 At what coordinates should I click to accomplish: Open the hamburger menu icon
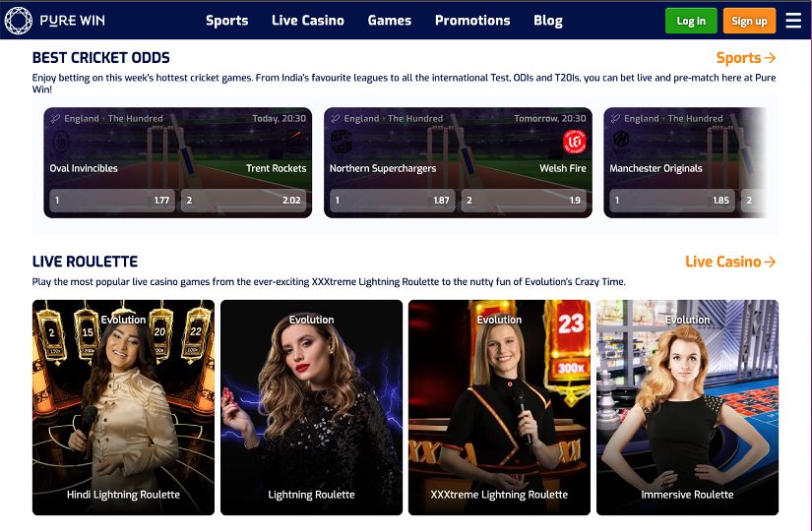point(793,21)
